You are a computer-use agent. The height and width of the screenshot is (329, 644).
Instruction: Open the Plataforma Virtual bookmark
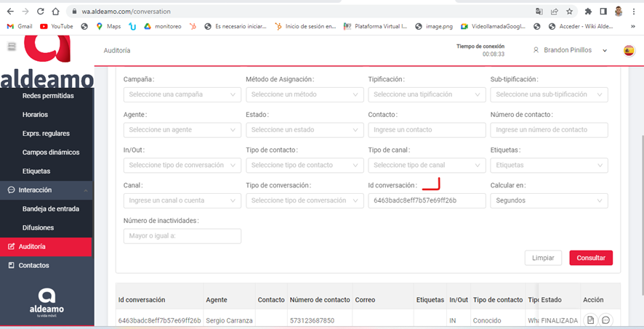point(375,26)
